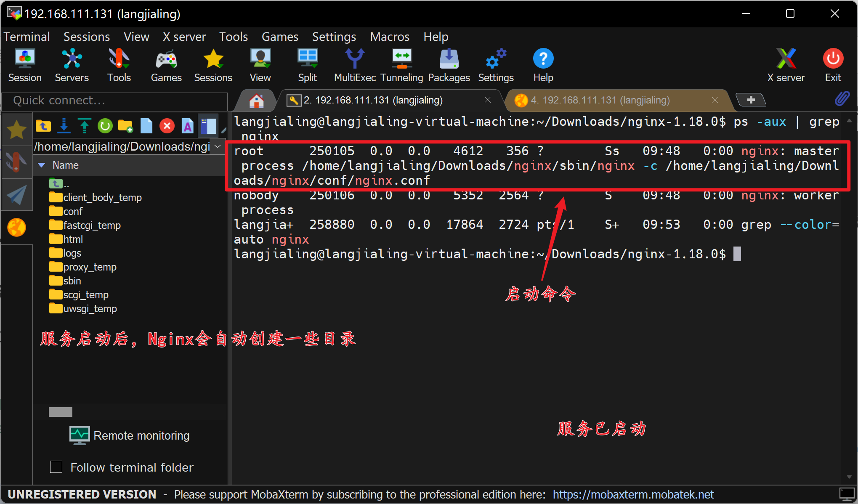Toggle the SFTP terminal panel icon
This screenshot has width=858, height=504.
click(208, 126)
